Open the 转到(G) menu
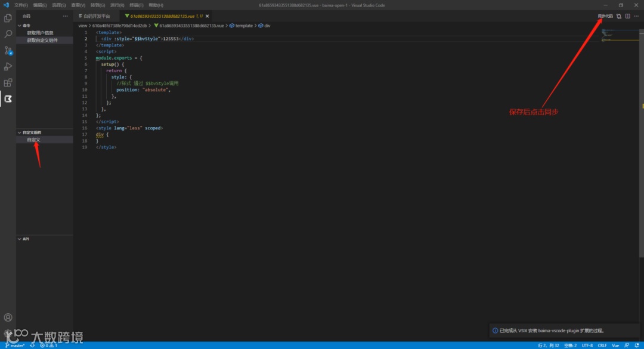The width and height of the screenshot is (644, 349). pos(97,5)
